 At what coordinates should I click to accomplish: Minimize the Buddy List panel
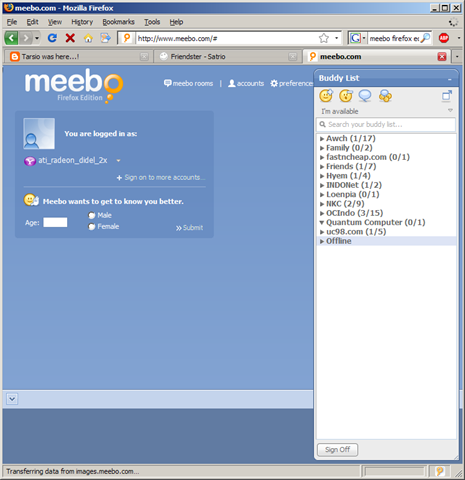450,79
